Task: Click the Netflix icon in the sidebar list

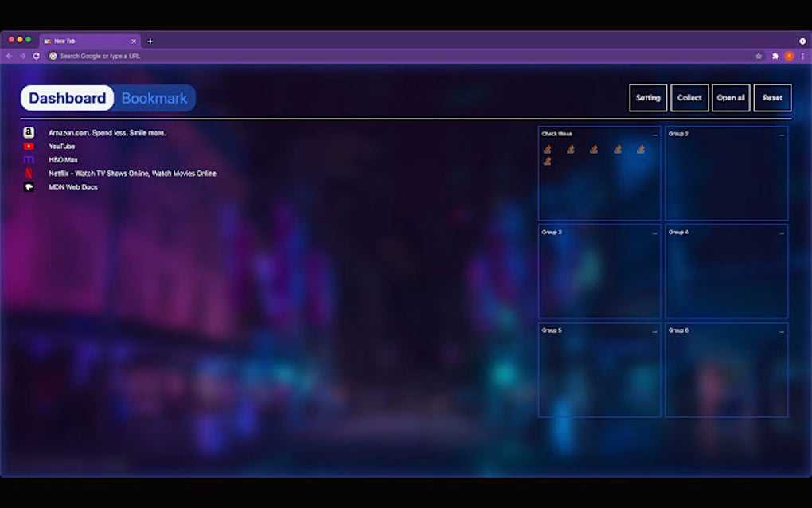Action: (29, 173)
